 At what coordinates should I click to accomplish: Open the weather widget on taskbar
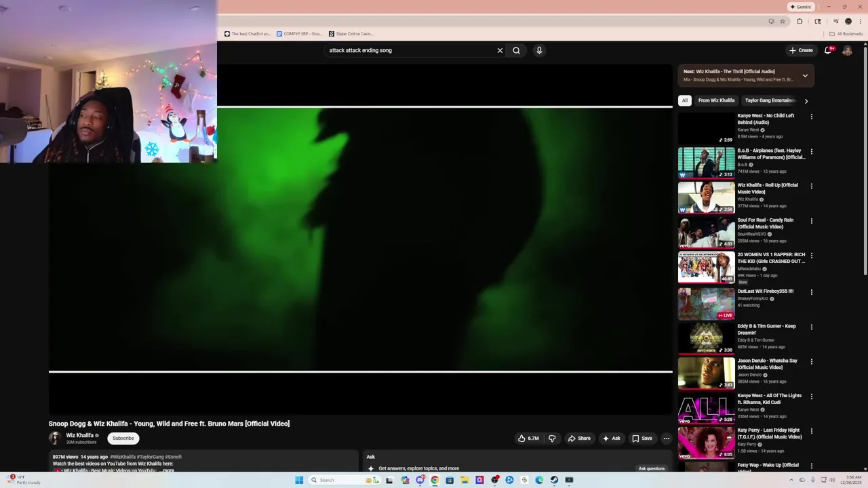tap(22, 480)
